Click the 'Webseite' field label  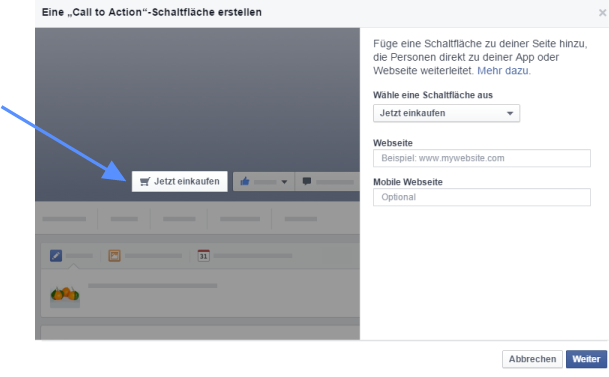393,143
